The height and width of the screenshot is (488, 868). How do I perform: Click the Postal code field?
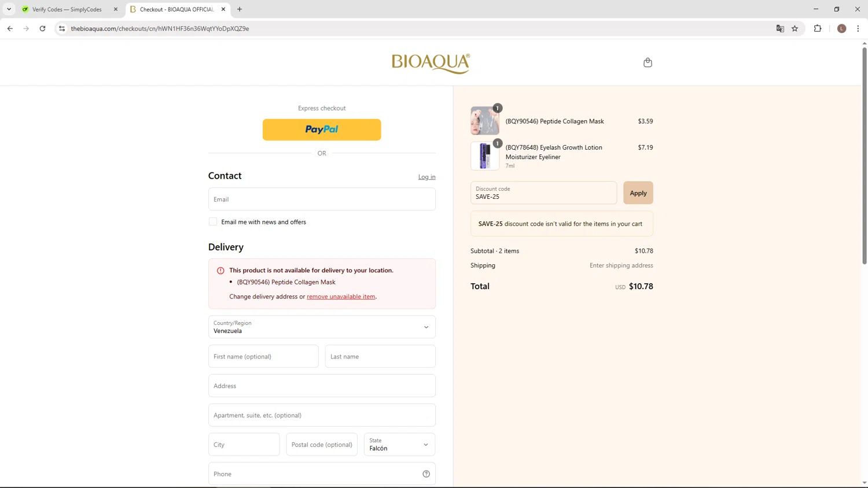[322, 445]
